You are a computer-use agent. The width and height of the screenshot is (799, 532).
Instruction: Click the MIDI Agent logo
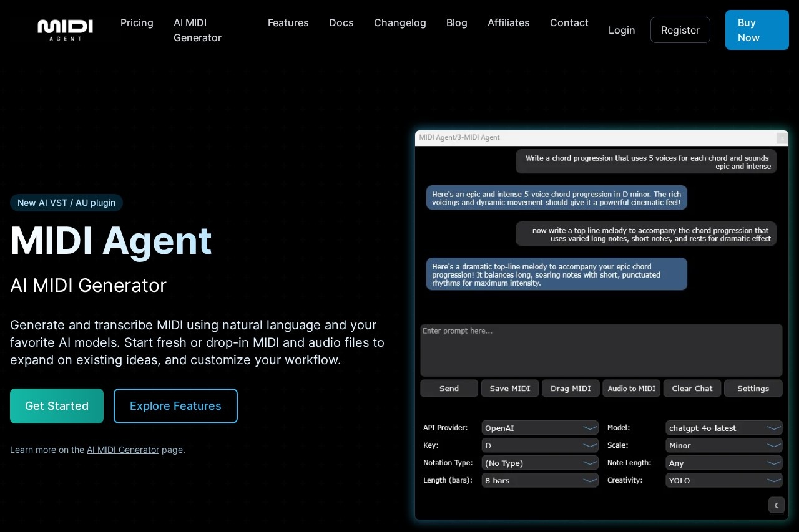click(x=65, y=29)
